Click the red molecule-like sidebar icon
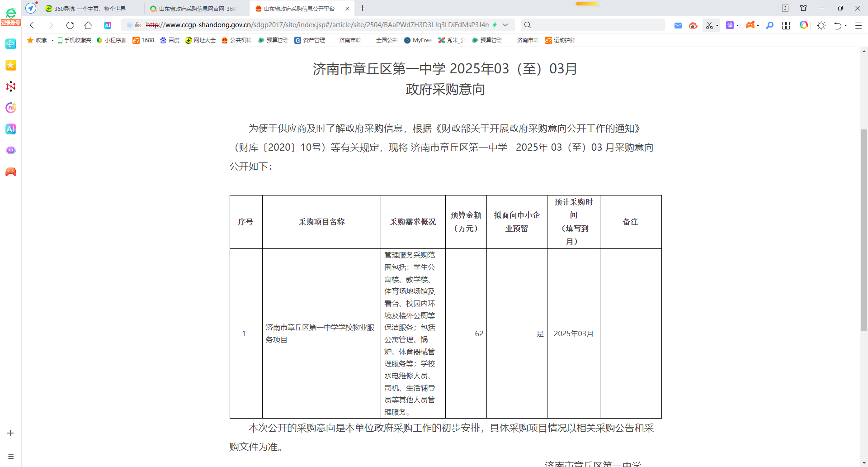Image resolution: width=868 pixels, height=467 pixels. click(x=11, y=86)
